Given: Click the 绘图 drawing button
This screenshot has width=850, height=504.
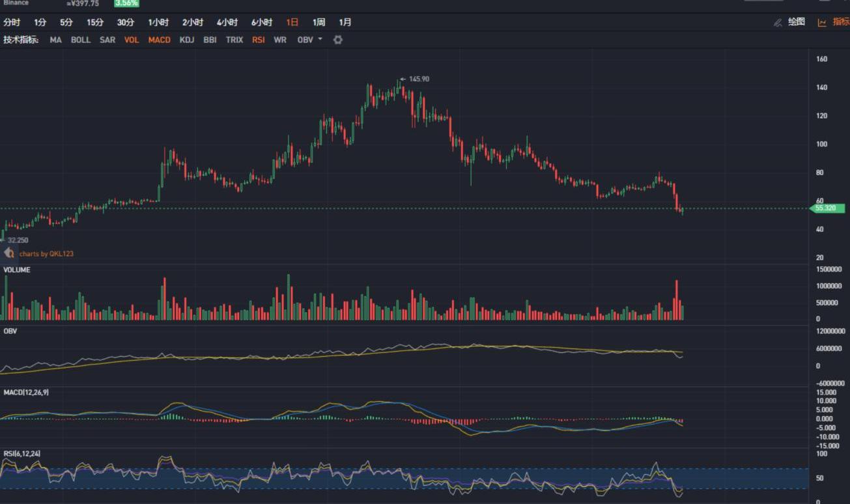Looking at the screenshot, I should click(x=797, y=22).
